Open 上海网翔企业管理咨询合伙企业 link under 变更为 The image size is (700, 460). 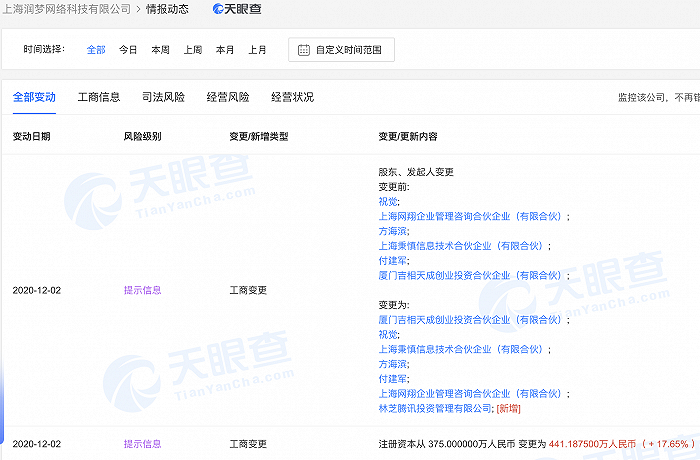point(470,393)
